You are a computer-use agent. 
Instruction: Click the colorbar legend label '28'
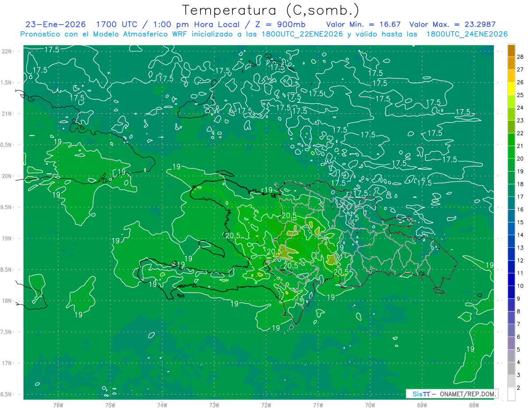(x=520, y=57)
